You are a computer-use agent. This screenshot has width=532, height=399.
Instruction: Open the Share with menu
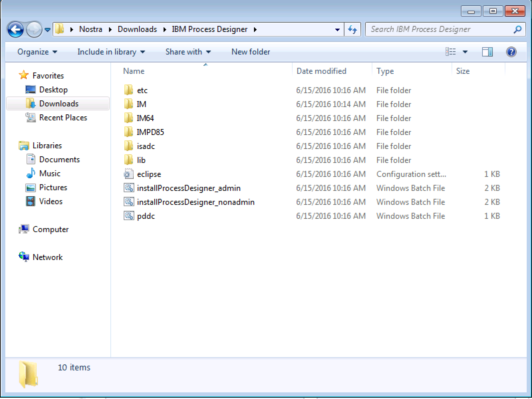point(188,52)
